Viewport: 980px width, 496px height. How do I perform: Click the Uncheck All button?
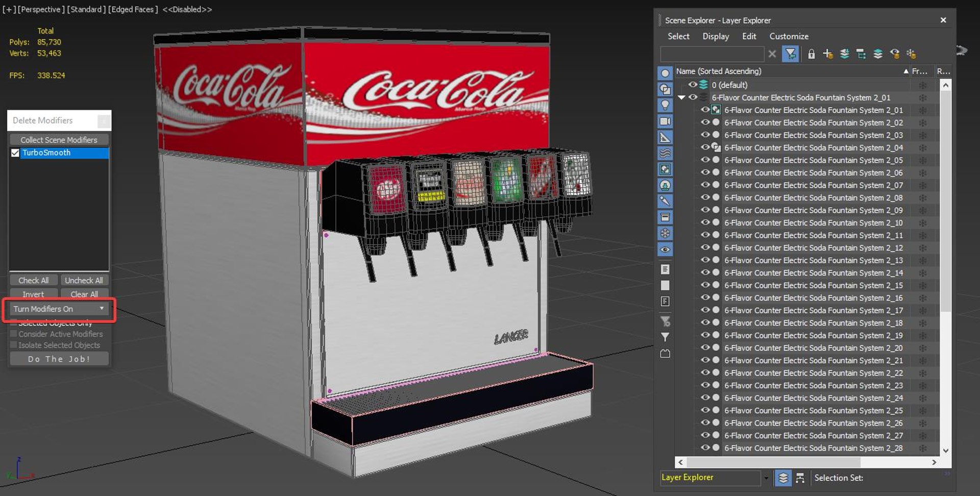pyautogui.click(x=84, y=280)
